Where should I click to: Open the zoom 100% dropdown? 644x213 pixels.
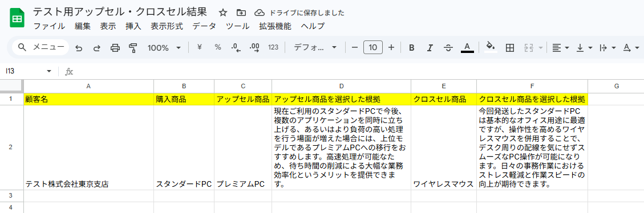point(164,48)
